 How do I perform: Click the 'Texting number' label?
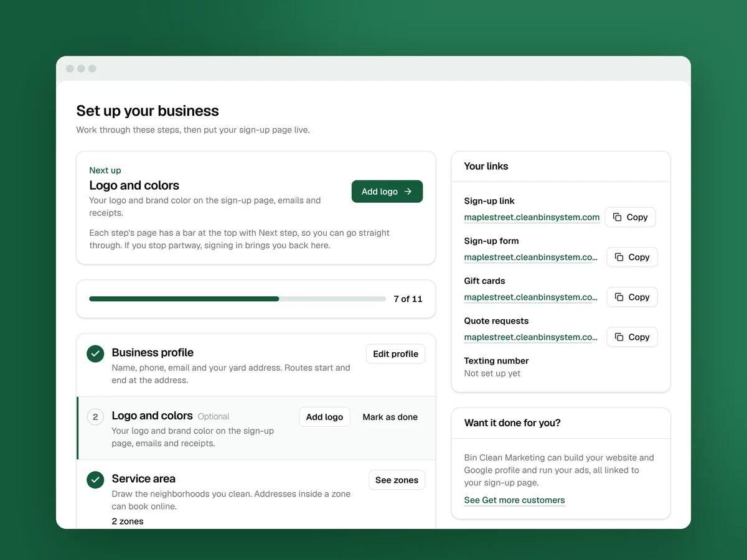pyautogui.click(x=496, y=360)
